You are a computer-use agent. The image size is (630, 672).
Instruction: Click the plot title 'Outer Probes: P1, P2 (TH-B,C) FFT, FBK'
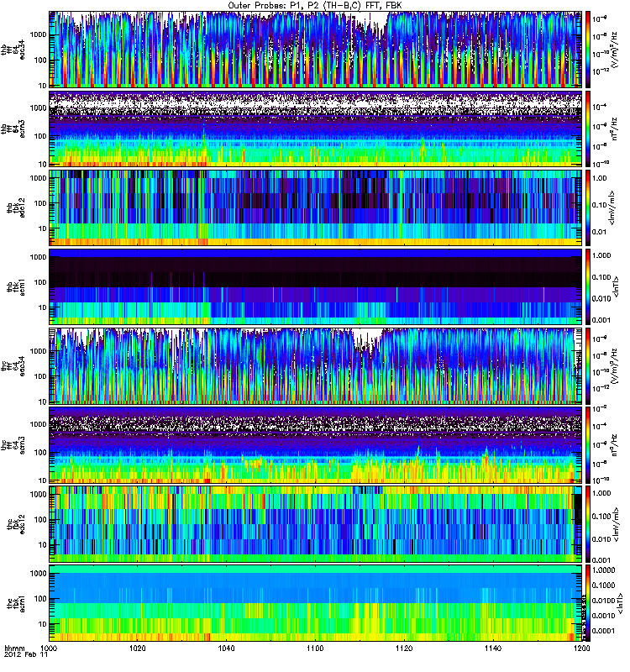click(x=315, y=5)
